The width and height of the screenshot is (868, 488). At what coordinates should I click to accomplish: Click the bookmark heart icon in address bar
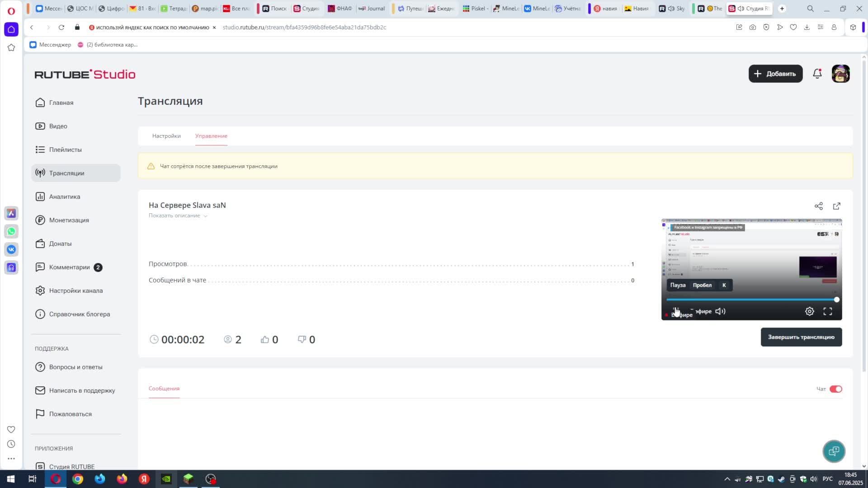pos(793,27)
